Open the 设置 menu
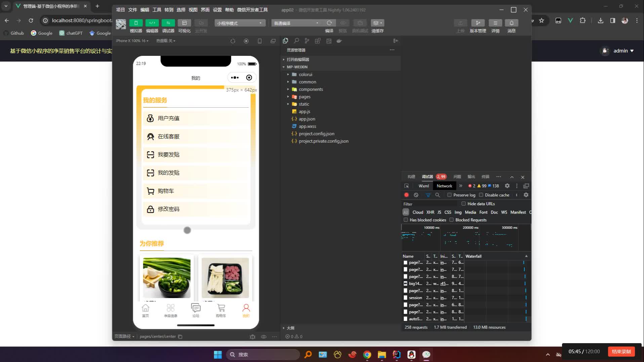644x362 pixels. 217,10
